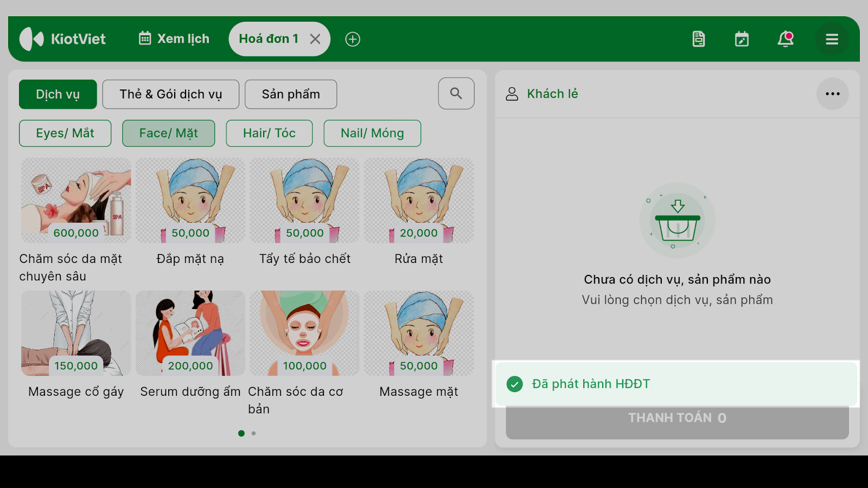Filter by Eyes/ Mắt category
The width and height of the screenshot is (868, 488).
pos(65,133)
